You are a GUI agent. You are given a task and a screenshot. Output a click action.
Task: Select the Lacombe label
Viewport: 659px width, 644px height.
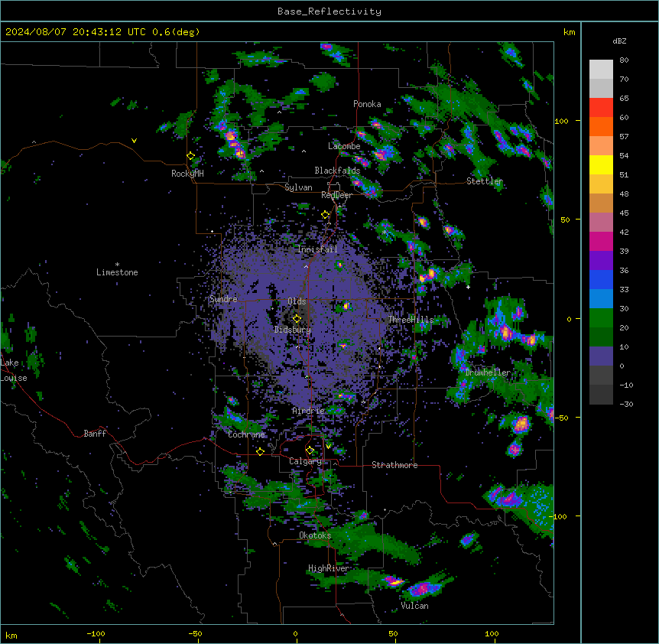(344, 146)
